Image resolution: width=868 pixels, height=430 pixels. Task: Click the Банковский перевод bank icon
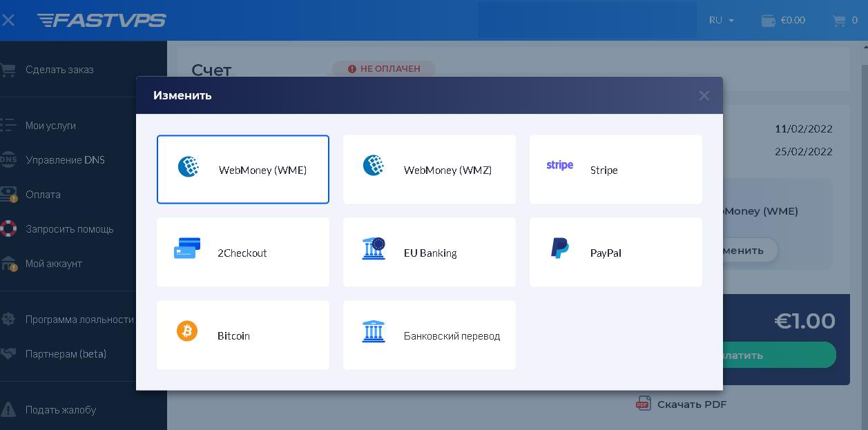374,331
